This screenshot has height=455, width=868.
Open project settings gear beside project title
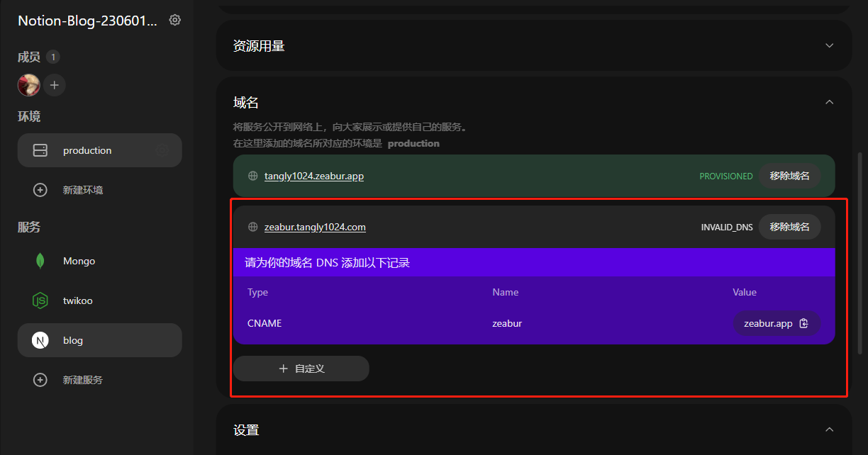(175, 20)
